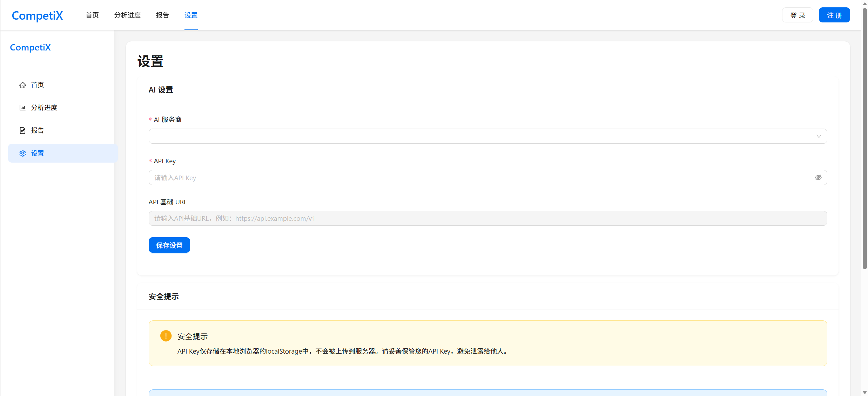Image resolution: width=868 pixels, height=396 pixels.
Task: Toggle API Key visibility eye icon
Action: (818, 178)
